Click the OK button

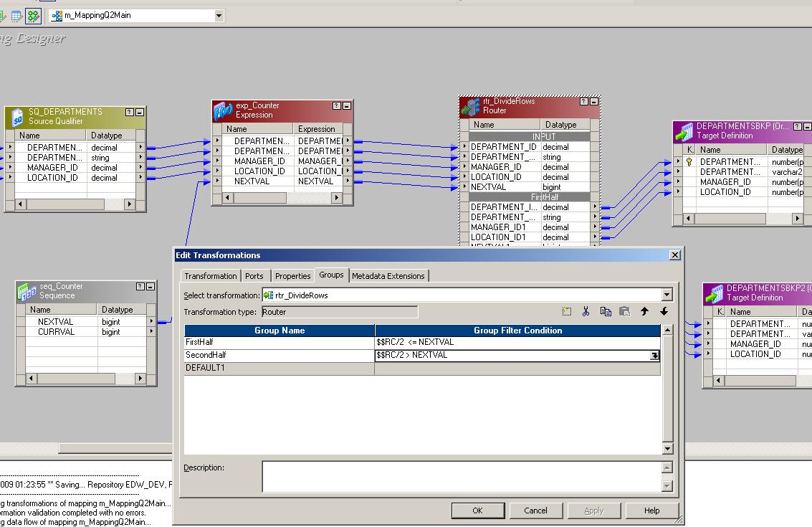[478, 510]
